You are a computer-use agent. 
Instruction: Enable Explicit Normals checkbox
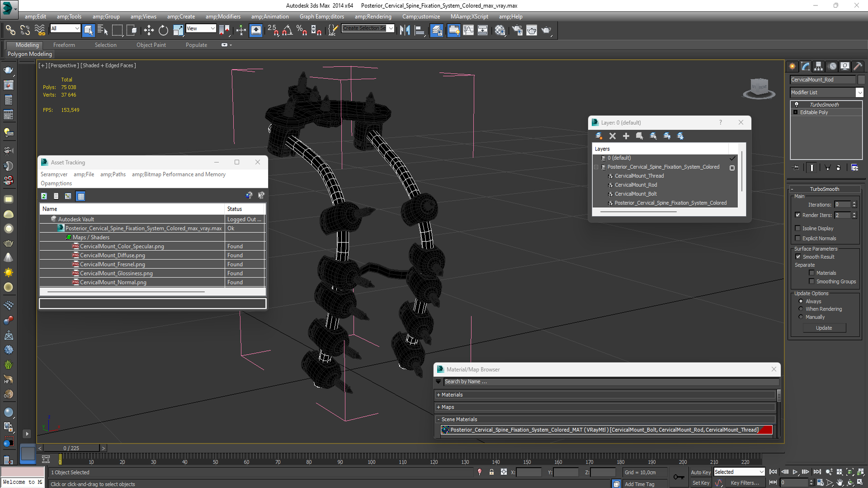pos(797,238)
